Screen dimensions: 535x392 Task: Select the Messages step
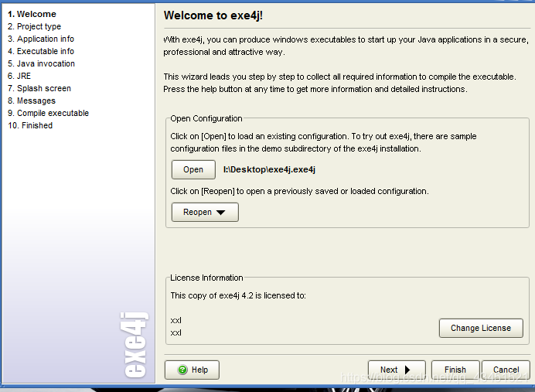coord(32,101)
